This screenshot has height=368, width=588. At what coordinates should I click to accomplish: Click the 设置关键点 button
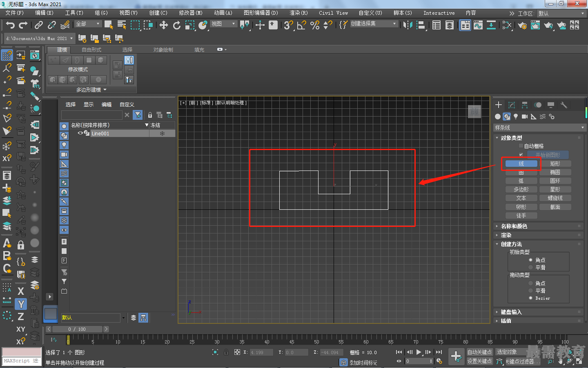click(480, 361)
